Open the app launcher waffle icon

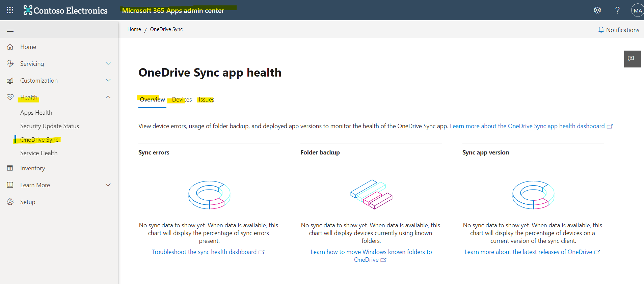click(10, 10)
